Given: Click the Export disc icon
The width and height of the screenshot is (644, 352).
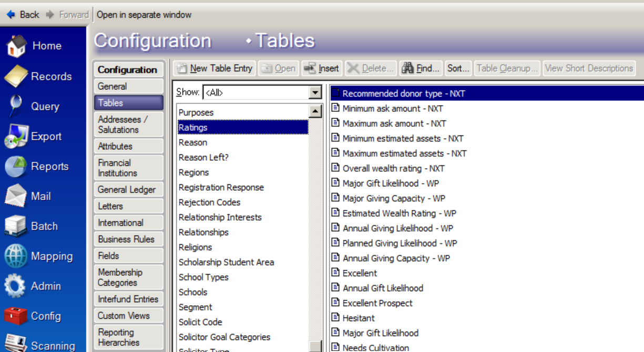Looking at the screenshot, I should pos(16,136).
